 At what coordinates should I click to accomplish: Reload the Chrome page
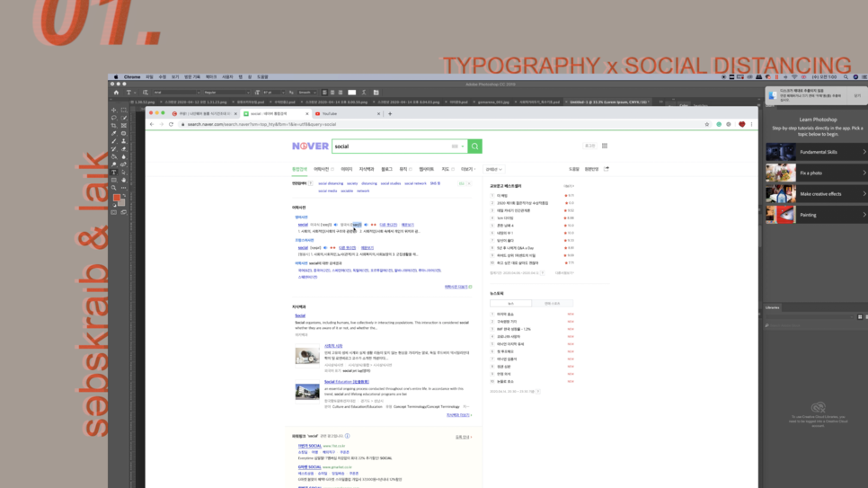(171, 124)
